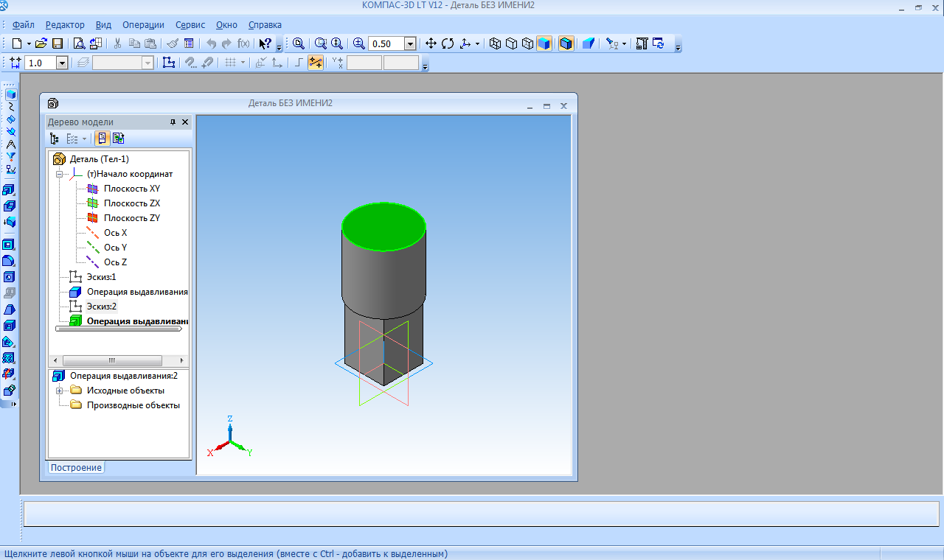Image resolution: width=944 pixels, height=560 pixels.
Task: Open the layers combo box
Action: 123,63
